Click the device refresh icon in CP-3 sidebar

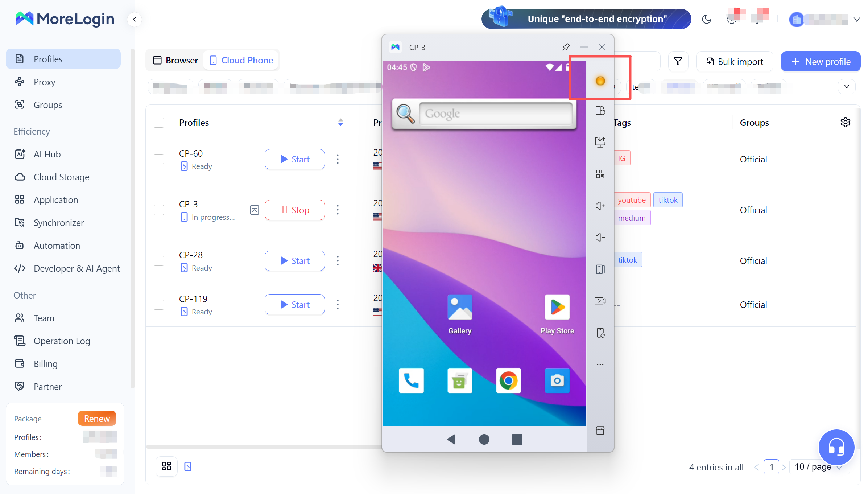tap(600, 333)
